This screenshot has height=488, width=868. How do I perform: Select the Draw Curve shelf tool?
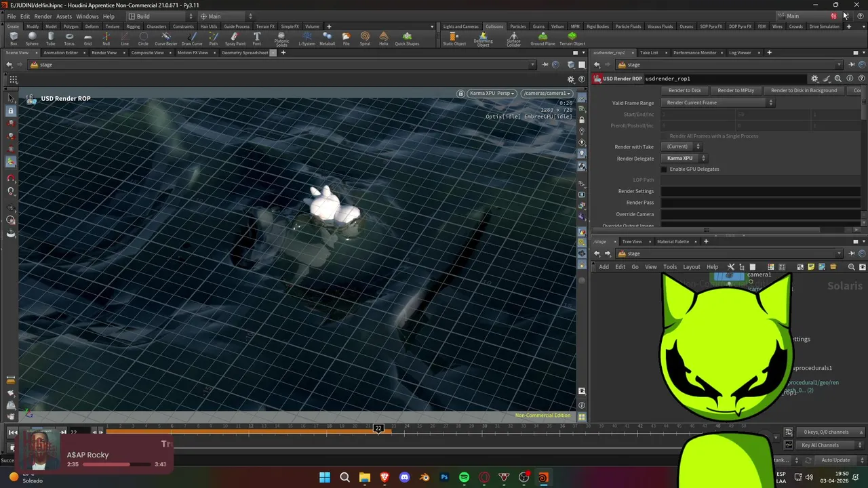pos(192,39)
